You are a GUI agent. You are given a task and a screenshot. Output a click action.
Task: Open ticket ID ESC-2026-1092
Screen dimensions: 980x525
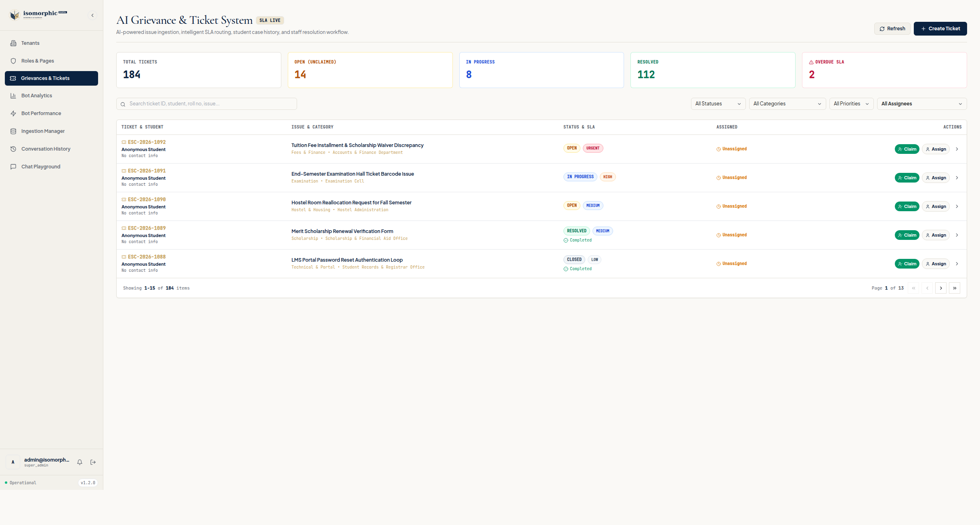[147, 142]
